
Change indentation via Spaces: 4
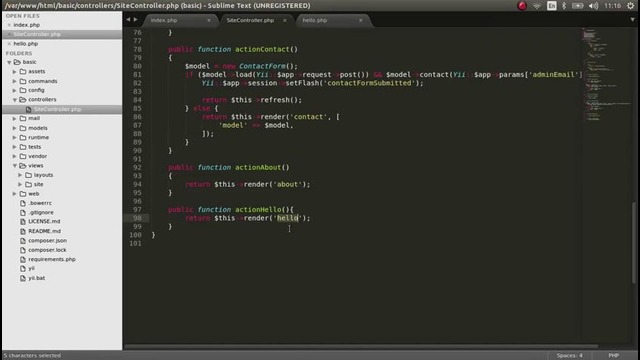coord(569,356)
